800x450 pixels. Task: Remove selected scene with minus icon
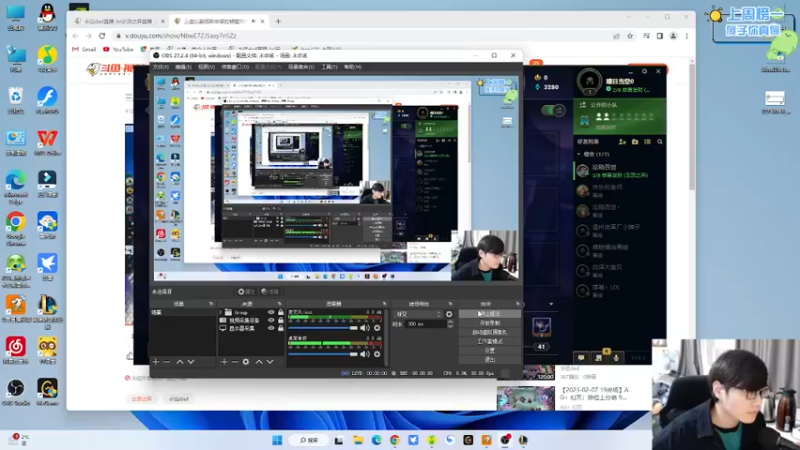167,362
